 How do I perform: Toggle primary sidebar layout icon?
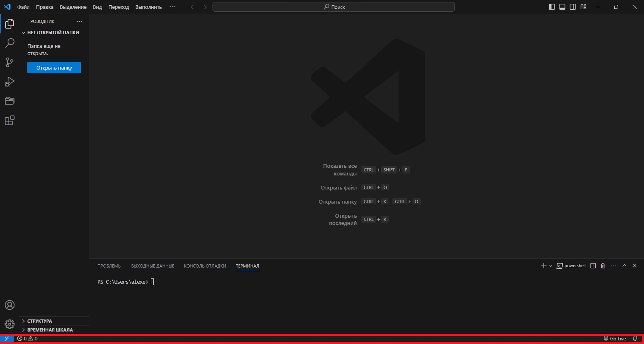(x=552, y=7)
